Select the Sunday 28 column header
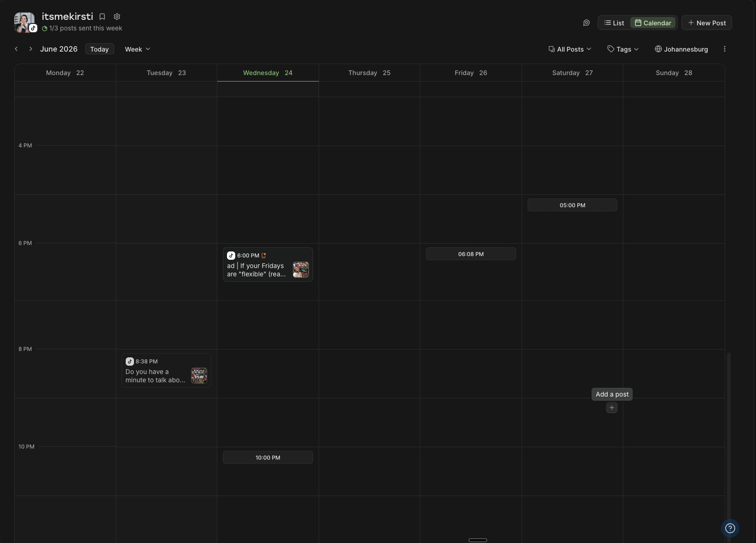Viewport: 756px width, 543px height. pos(674,73)
